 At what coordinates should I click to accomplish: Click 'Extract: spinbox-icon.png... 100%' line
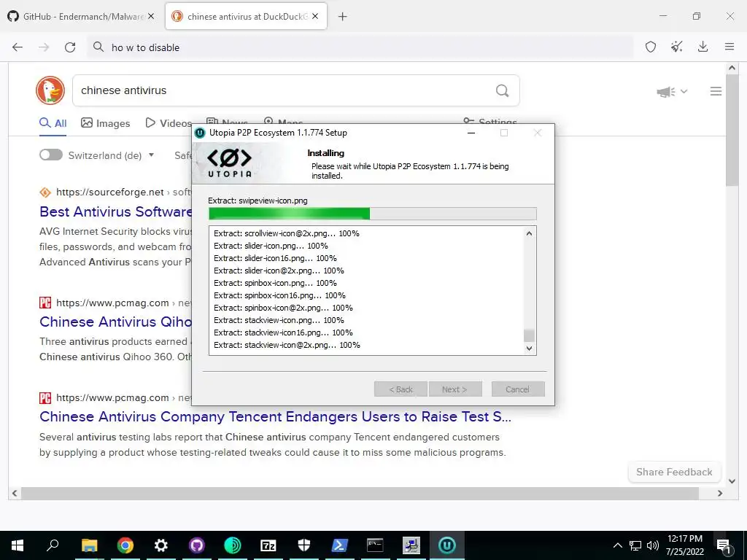pyautogui.click(x=275, y=283)
